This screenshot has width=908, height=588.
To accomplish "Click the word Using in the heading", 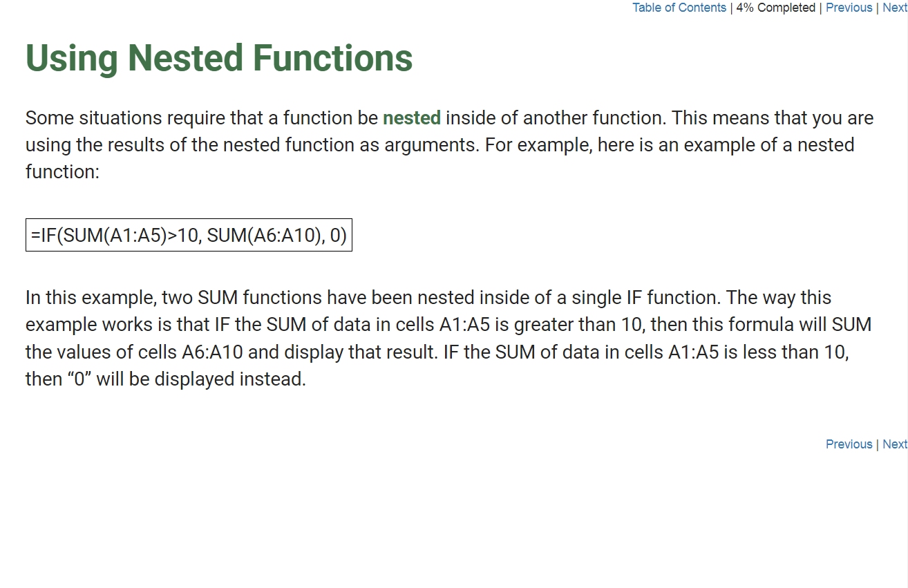I will tap(72, 58).
